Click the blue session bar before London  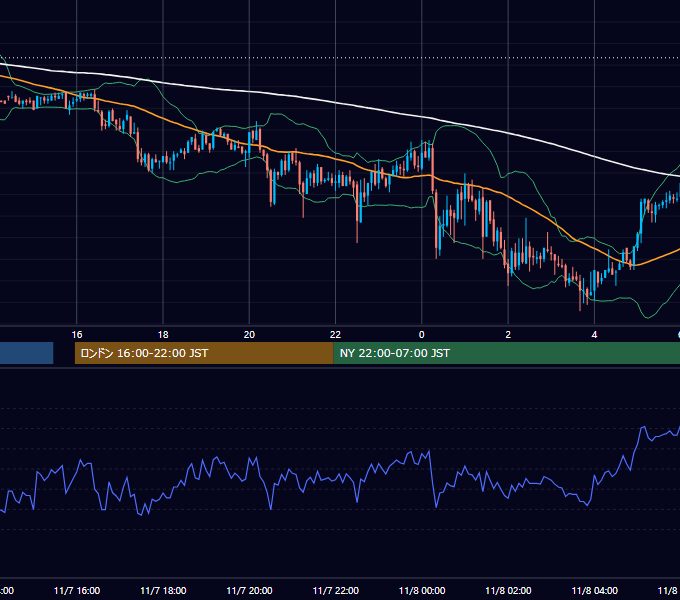tap(26, 353)
